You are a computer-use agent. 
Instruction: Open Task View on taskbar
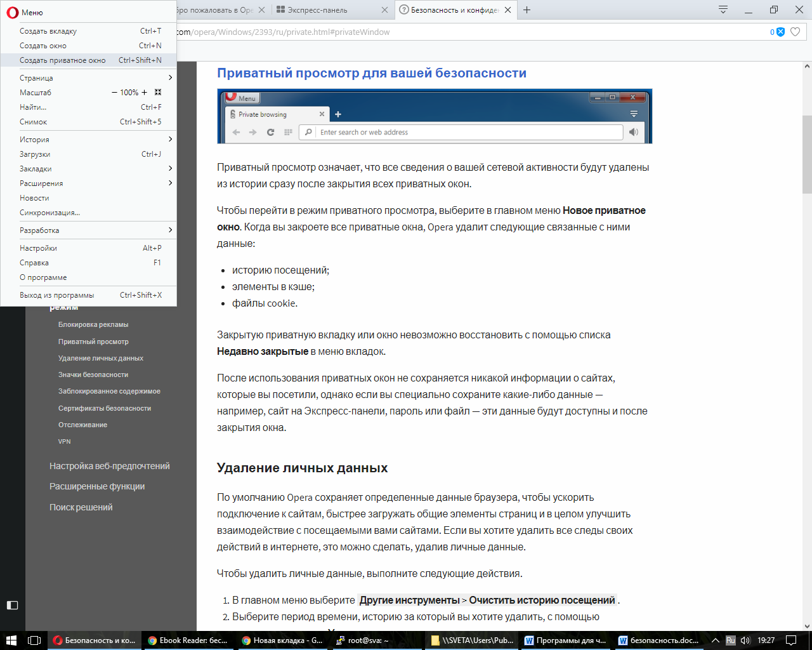(x=35, y=640)
